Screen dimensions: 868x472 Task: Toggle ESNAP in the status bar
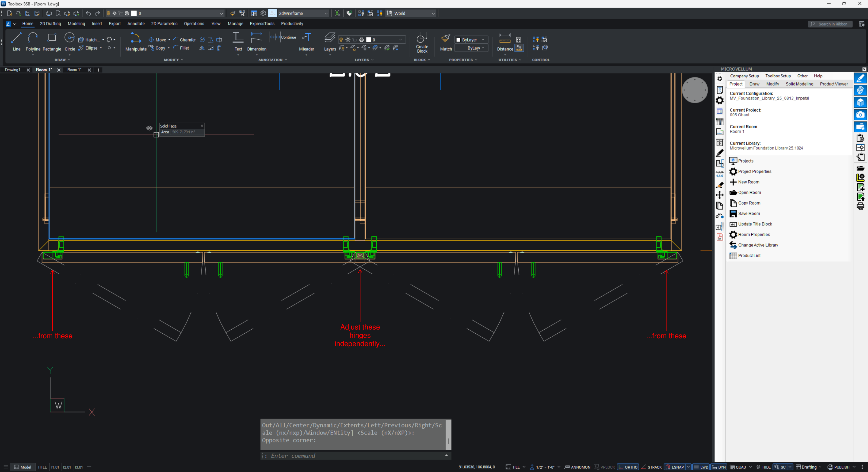click(674, 467)
